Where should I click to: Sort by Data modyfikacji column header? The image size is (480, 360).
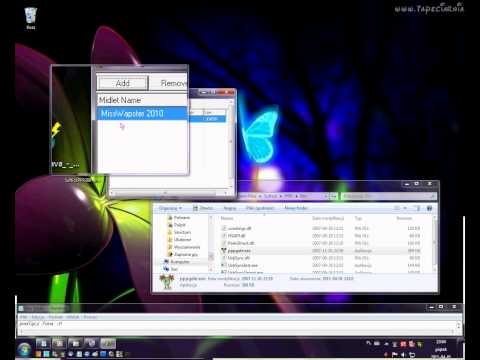pos(328,218)
